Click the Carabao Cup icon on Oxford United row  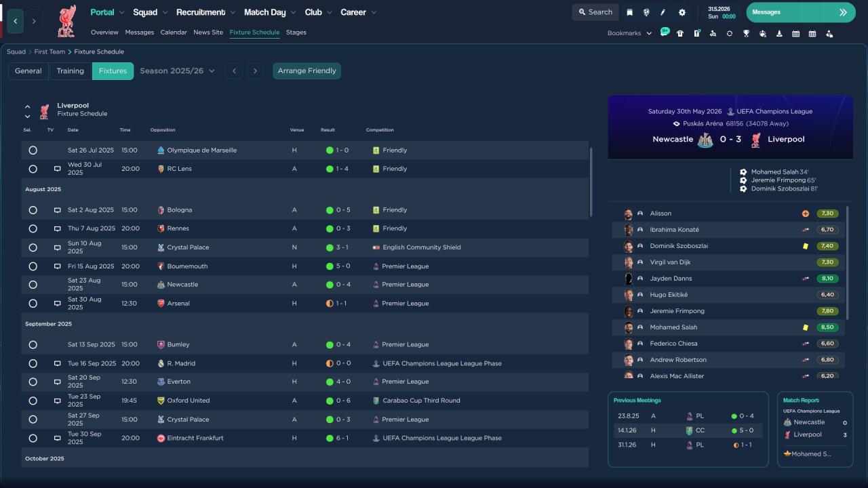click(376, 401)
